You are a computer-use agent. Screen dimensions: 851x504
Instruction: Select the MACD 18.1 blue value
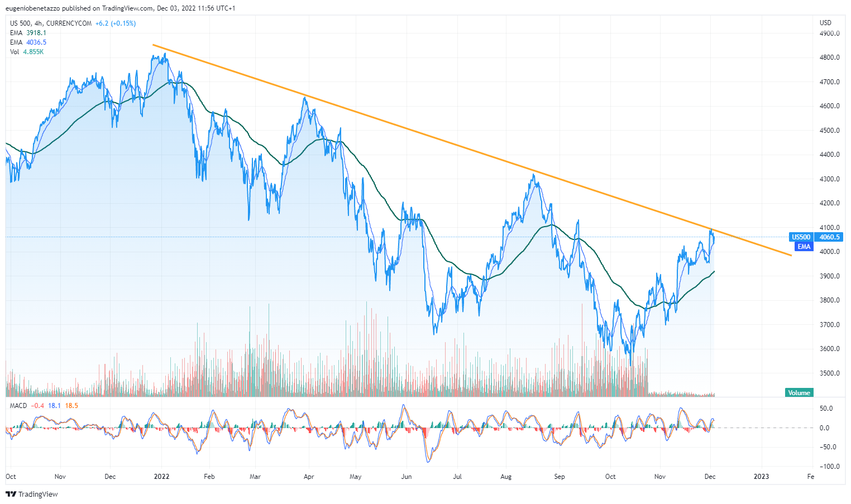tap(55, 406)
